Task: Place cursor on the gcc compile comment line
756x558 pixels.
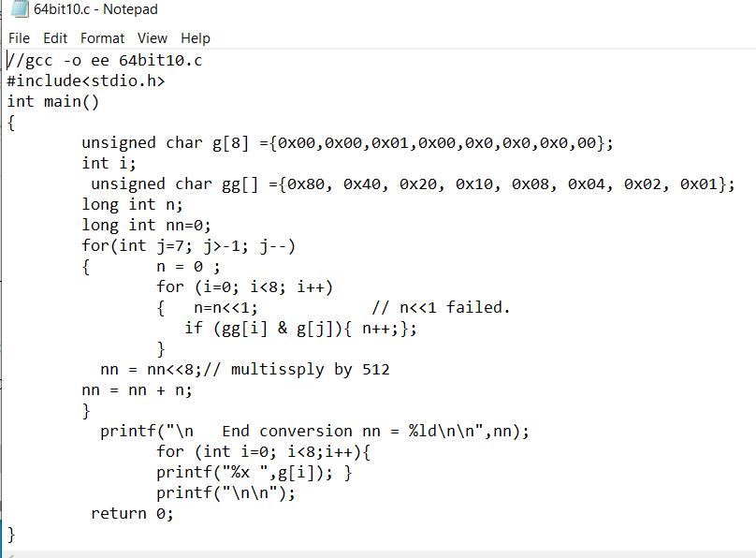Action: point(105,60)
